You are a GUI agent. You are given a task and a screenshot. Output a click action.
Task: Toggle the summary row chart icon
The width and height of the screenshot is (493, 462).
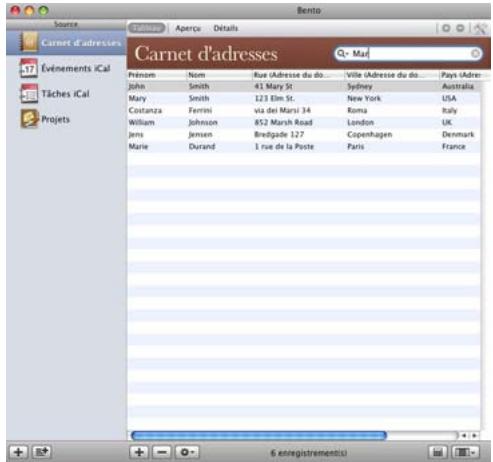[x=438, y=452]
